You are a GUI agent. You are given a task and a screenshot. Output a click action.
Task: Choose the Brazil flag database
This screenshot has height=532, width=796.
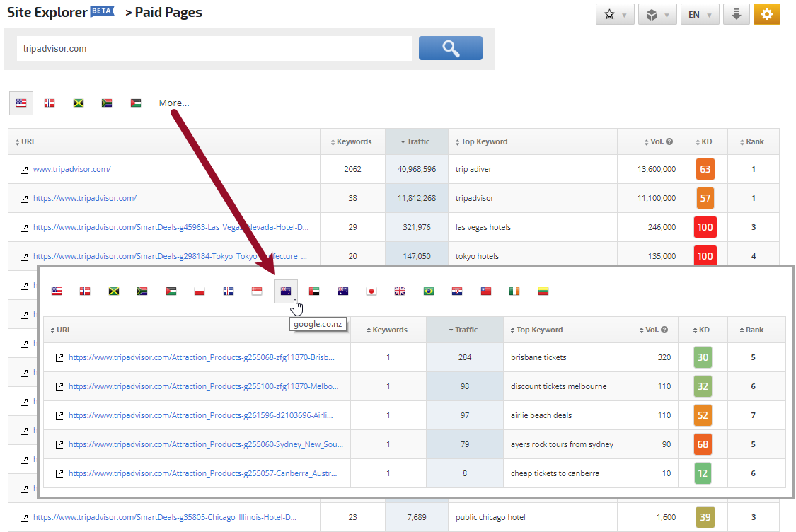coord(428,291)
